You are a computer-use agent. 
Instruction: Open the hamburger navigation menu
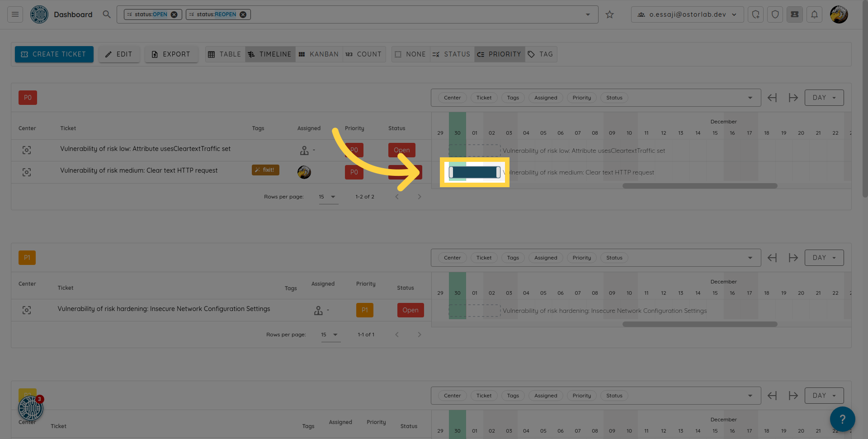[15, 14]
